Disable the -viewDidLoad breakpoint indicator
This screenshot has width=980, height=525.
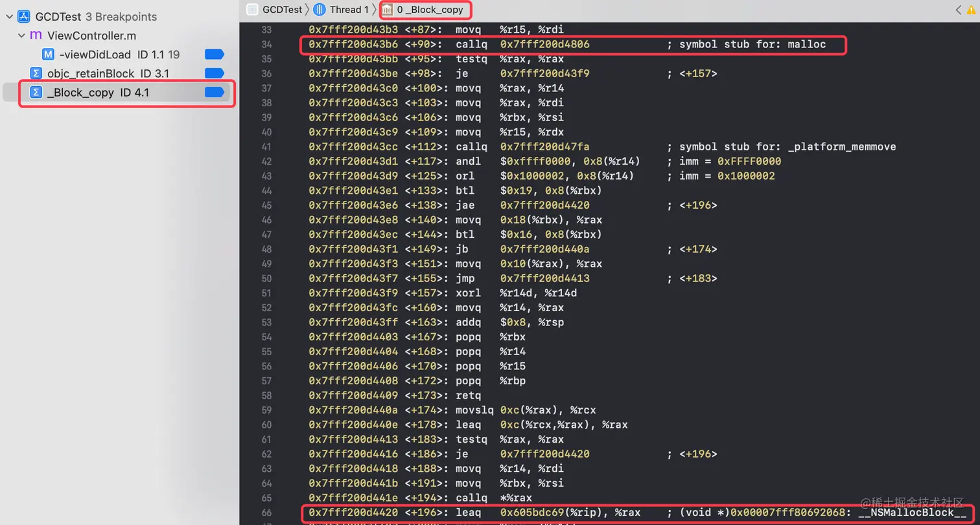(x=214, y=54)
